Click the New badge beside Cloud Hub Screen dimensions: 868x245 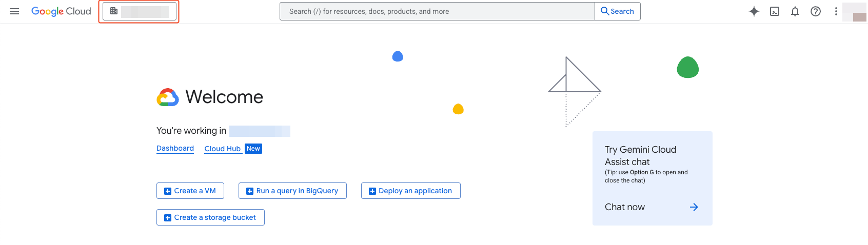(x=253, y=149)
